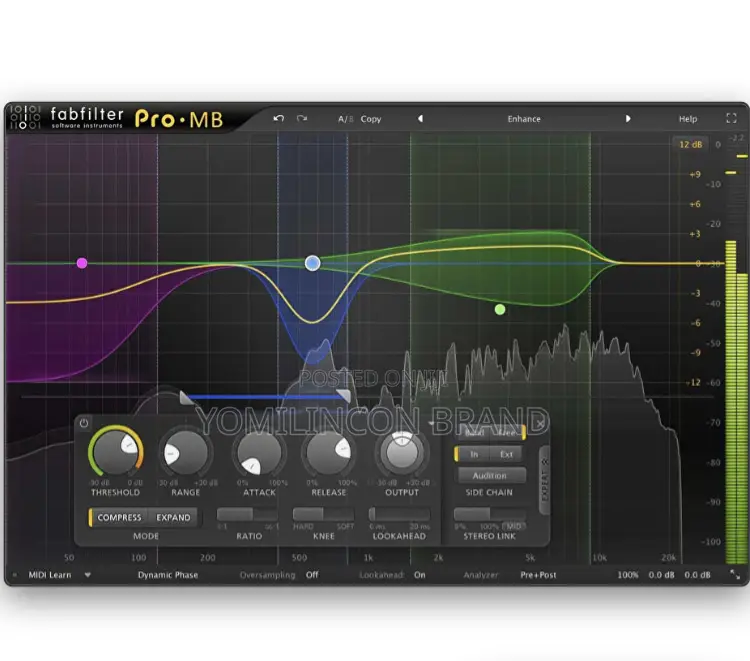Click the undo arrow icon
Viewport: 750px width, 661px height.
point(278,119)
